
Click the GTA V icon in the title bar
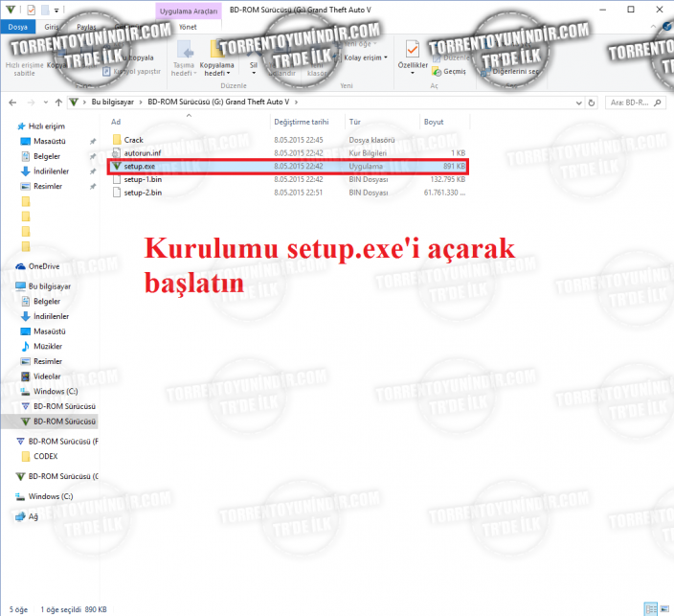point(11,10)
